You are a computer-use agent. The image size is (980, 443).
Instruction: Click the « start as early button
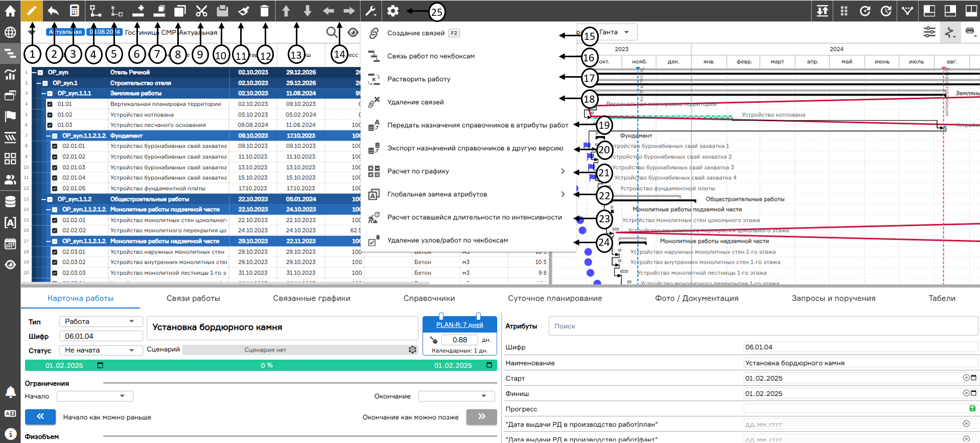click(x=41, y=417)
